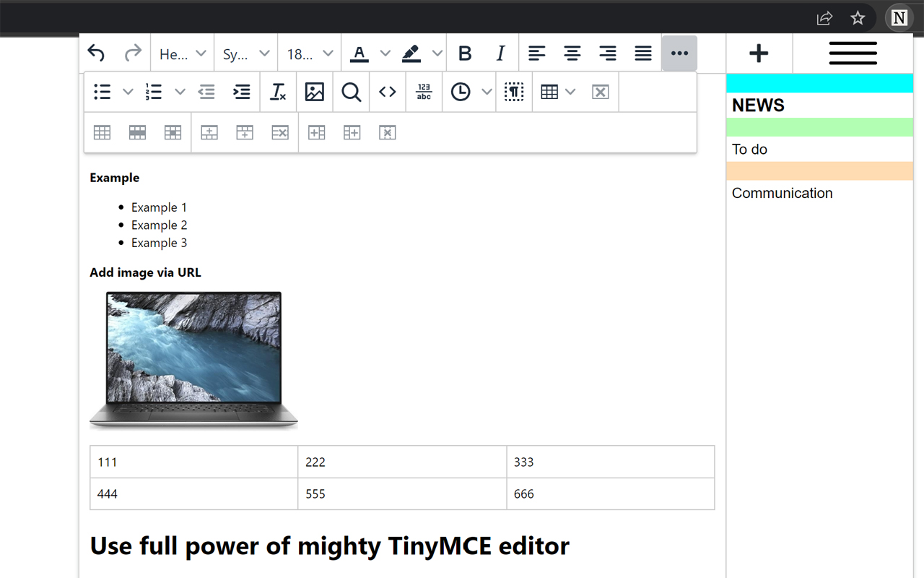Image resolution: width=924 pixels, height=578 pixels.
Task: Click the table cell containing 666
Action: [x=611, y=494]
